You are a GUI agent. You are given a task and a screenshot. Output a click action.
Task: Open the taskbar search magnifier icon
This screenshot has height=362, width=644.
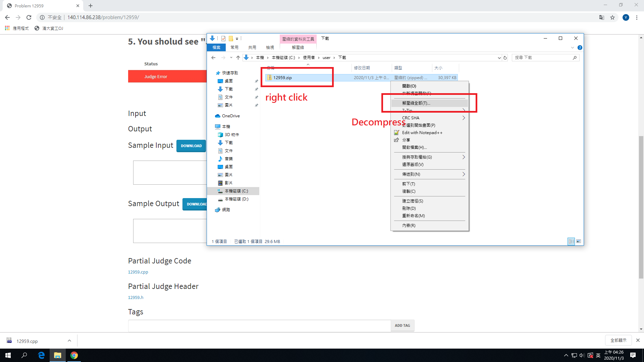(x=24, y=355)
